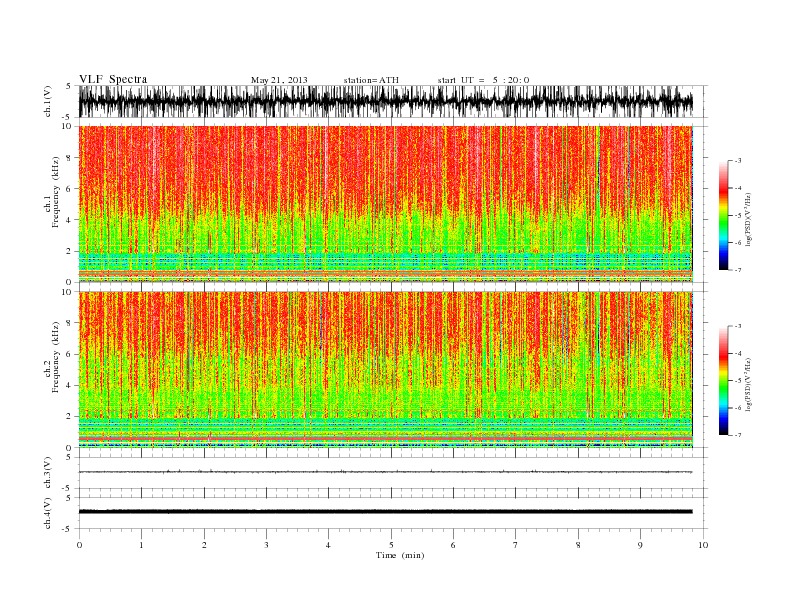
Task: Click time axis tick label "6"
Action: coord(453,545)
